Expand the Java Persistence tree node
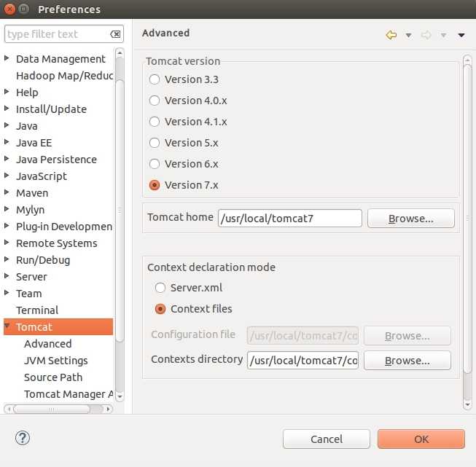This screenshot has width=476, height=467. (x=7, y=158)
